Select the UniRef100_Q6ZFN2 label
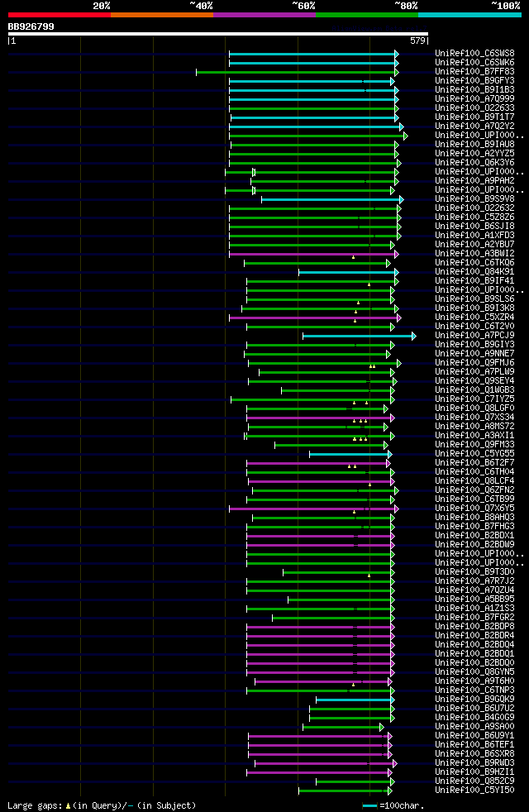This screenshot has width=529, height=812. tap(474, 490)
